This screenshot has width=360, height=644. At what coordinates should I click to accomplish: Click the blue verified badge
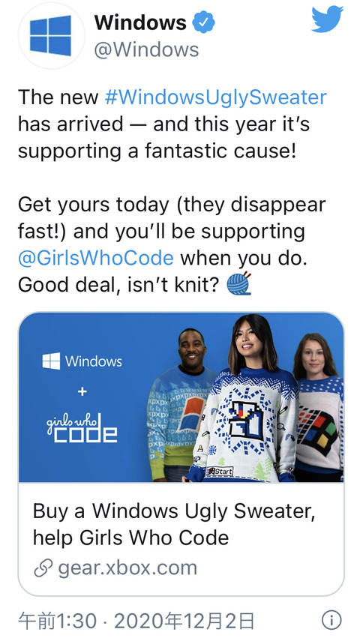(x=204, y=22)
